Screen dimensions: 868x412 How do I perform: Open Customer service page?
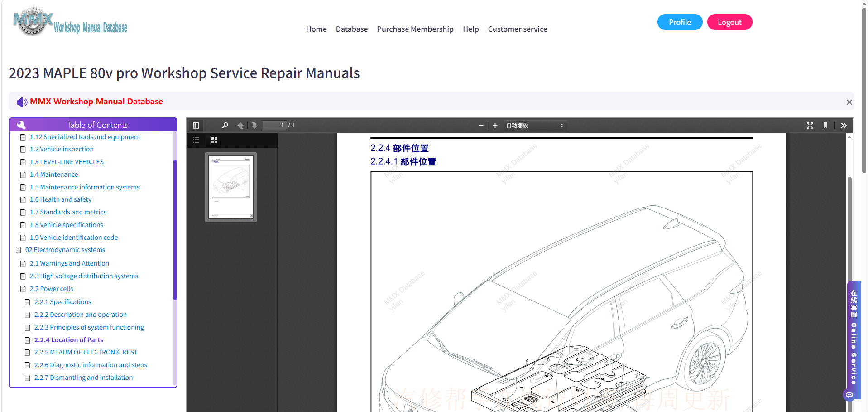(518, 29)
